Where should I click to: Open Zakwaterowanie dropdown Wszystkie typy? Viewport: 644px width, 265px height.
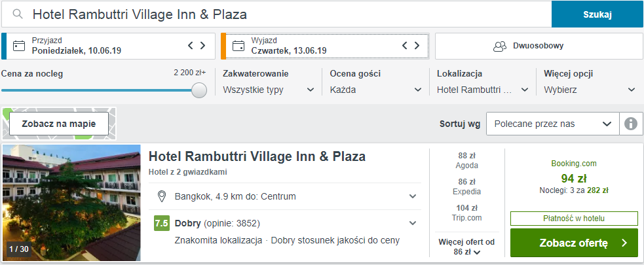pyautogui.click(x=269, y=90)
